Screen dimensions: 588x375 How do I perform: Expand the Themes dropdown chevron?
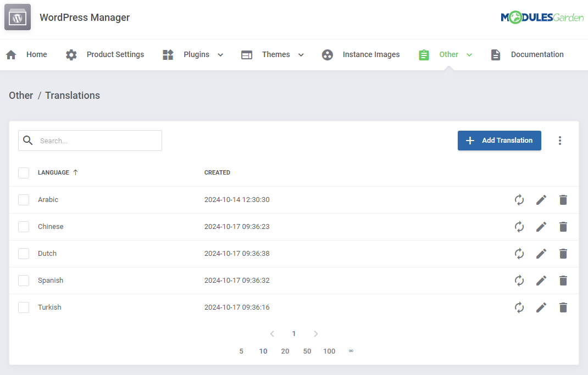(301, 55)
